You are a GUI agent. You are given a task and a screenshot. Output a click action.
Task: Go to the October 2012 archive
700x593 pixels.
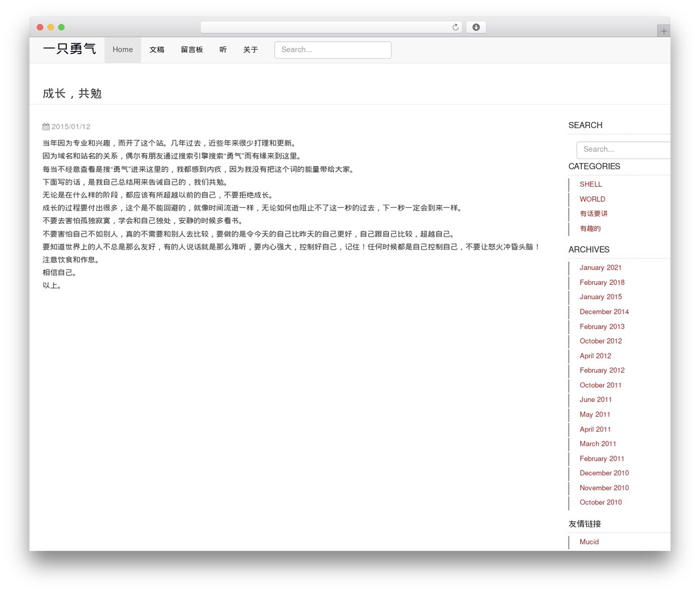coord(600,341)
